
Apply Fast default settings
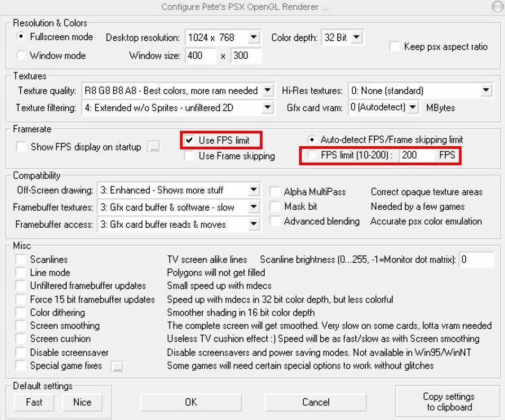pos(34,403)
